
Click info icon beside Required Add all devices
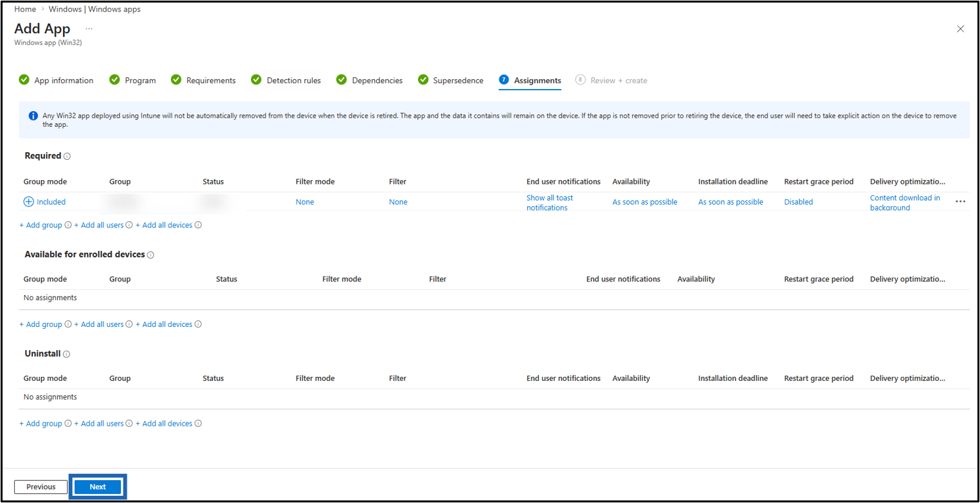tap(198, 226)
